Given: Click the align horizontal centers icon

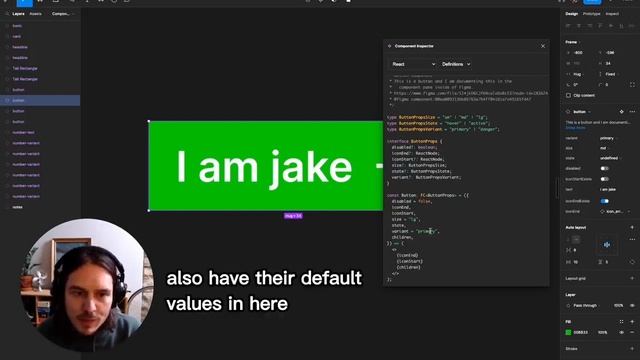Looking at the screenshot, I should 579,26.
